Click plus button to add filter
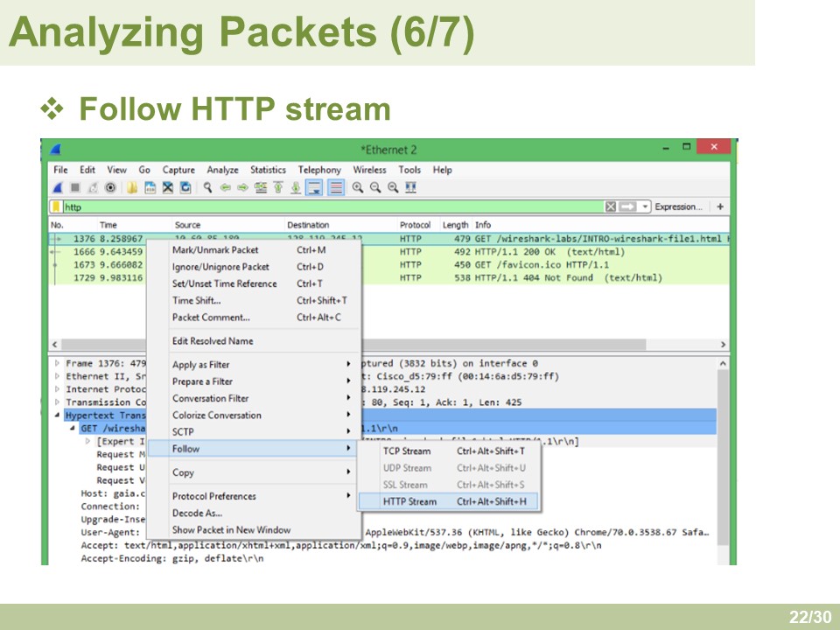 point(720,207)
